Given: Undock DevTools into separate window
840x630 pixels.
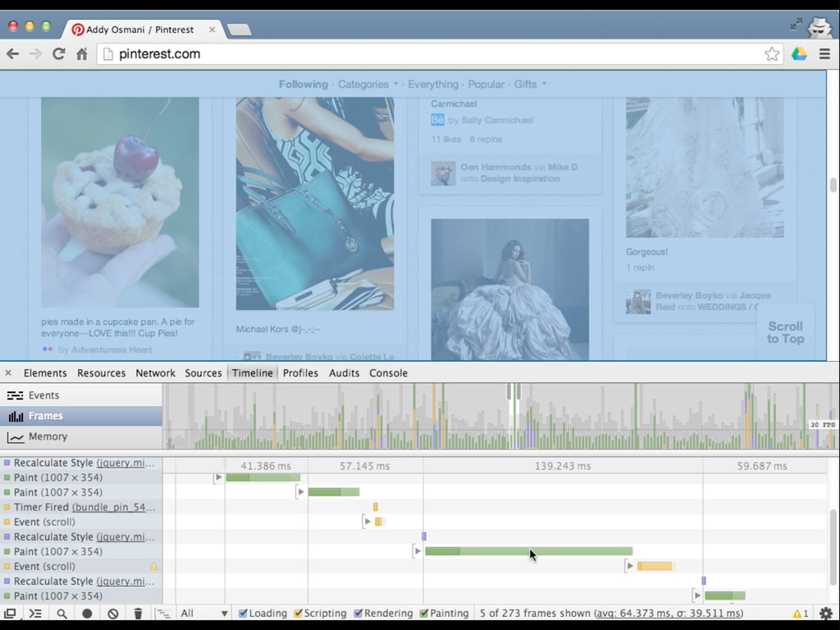Looking at the screenshot, I should coord(10,614).
